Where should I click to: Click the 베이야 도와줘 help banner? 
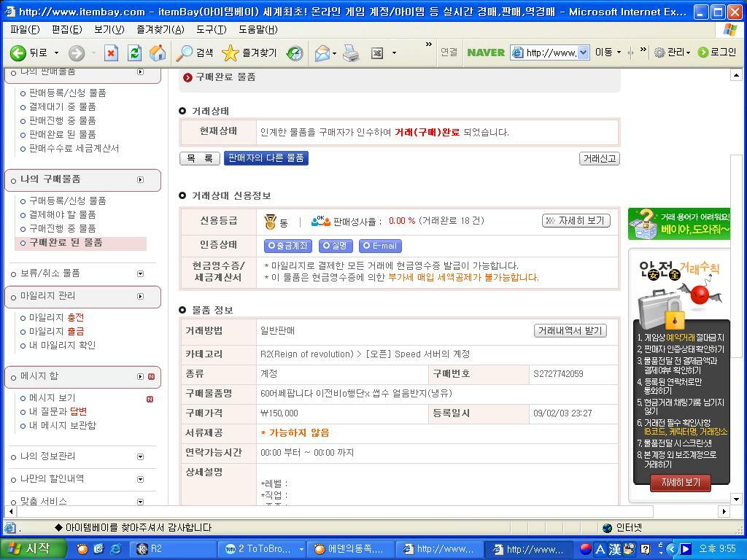pyautogui.click(x=680, y=223)
